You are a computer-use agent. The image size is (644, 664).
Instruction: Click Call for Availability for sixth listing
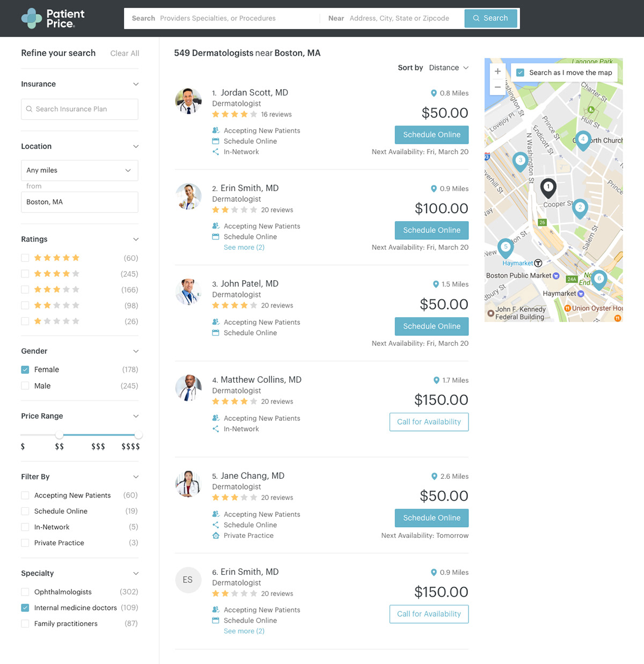[429, 614]
